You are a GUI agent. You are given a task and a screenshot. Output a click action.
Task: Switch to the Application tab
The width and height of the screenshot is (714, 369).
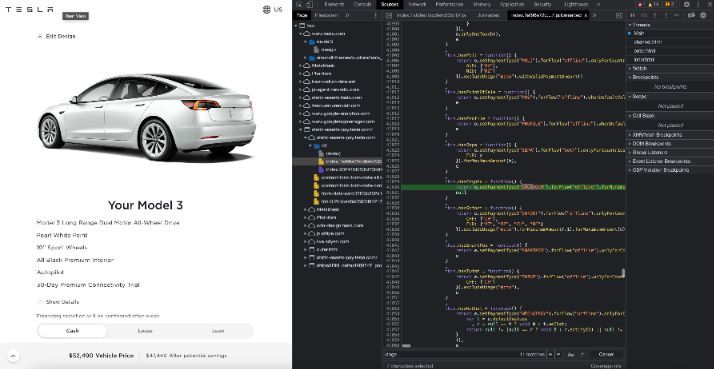[x=512, y=4]
